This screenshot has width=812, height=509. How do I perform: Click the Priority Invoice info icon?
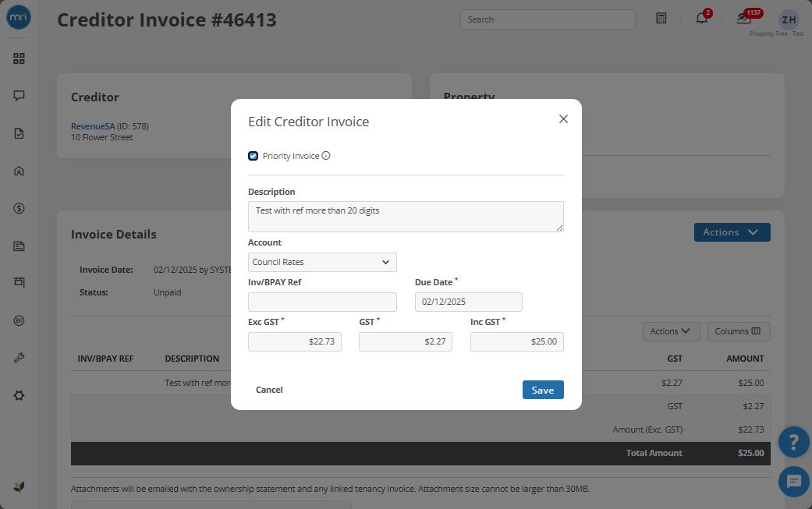pos(326,156)
